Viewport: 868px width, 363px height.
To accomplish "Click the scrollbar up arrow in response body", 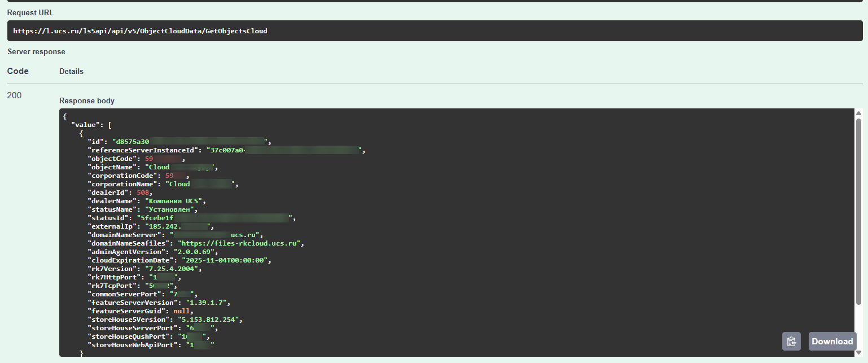I will pos(858,112).
